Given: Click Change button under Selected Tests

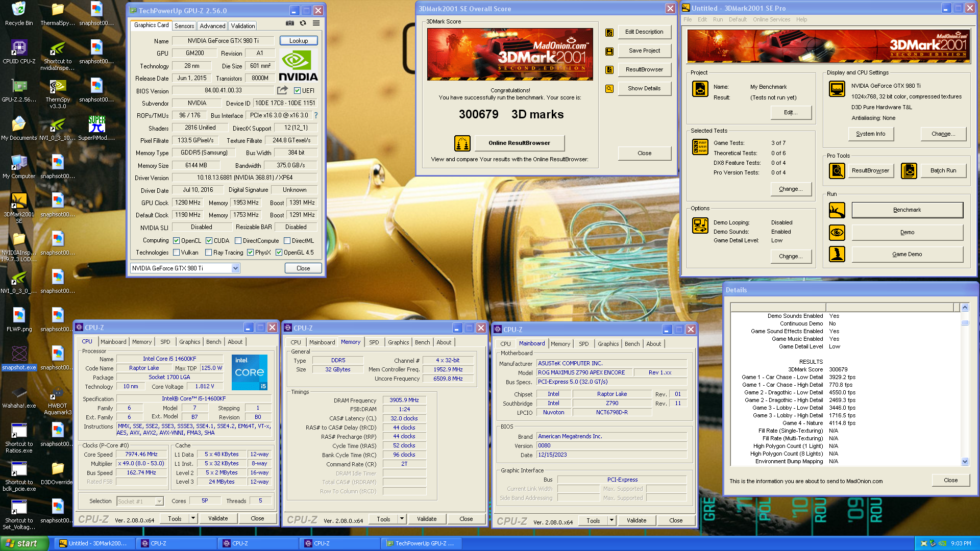Looking at the screenshot, I should (x=791, y=189).
